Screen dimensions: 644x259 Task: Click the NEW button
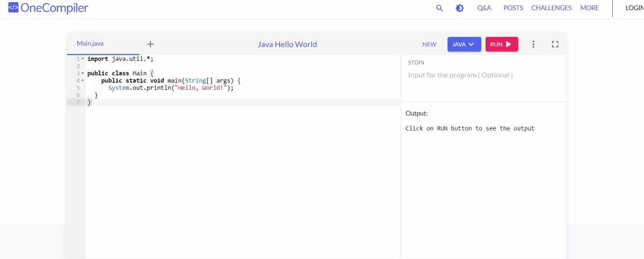pyautogui.click(x=429, y=45)
